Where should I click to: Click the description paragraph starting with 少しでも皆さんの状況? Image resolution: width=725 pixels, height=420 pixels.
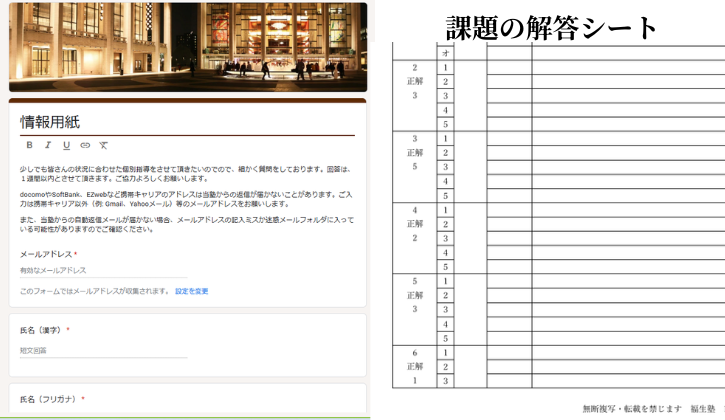click(x=187, y=174)
